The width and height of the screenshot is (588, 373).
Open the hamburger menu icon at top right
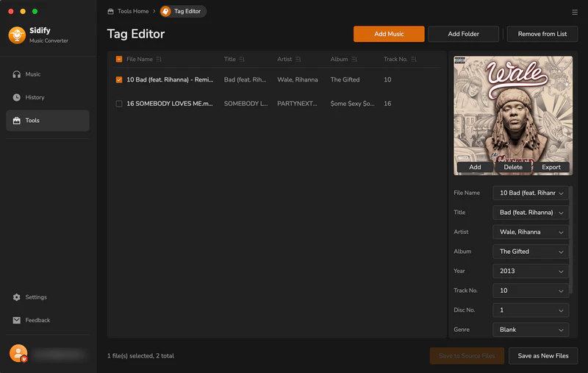click(x=575, y=13)
